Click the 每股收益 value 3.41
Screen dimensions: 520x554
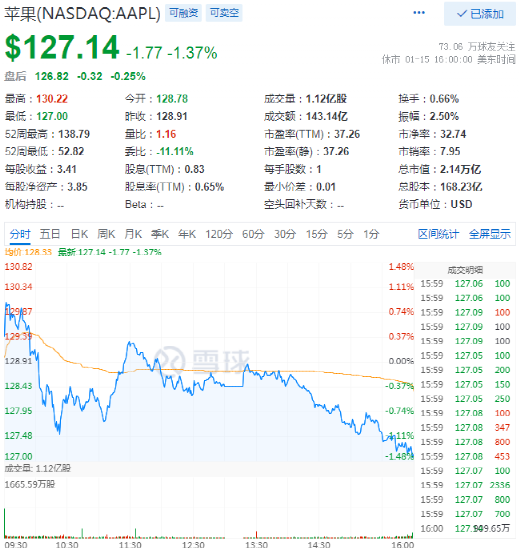tap(67, 169)
